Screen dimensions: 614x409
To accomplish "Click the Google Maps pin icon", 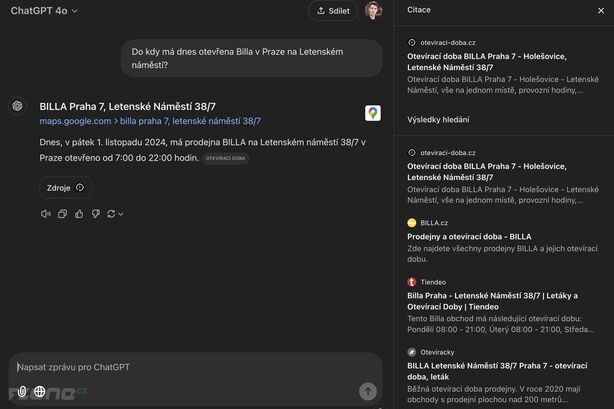I will (x=372, y=113).
